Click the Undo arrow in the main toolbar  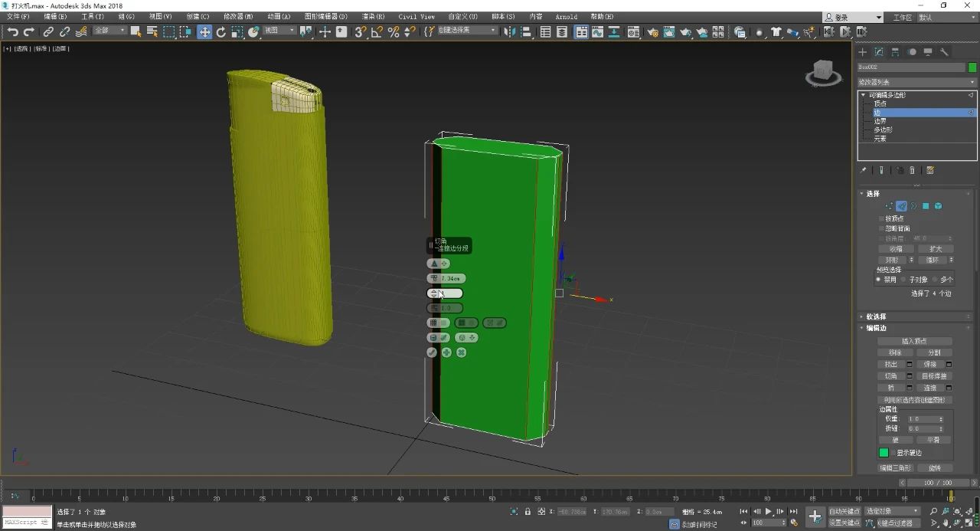point(12,31)
